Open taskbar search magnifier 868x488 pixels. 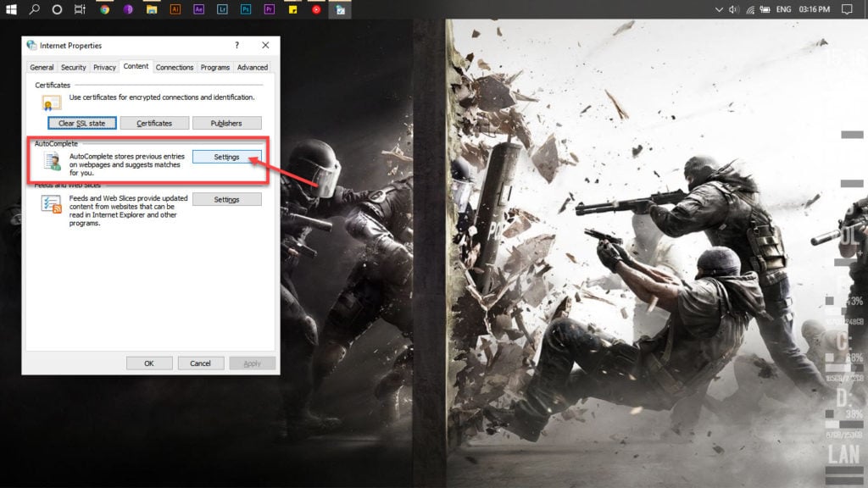point(34,9)
